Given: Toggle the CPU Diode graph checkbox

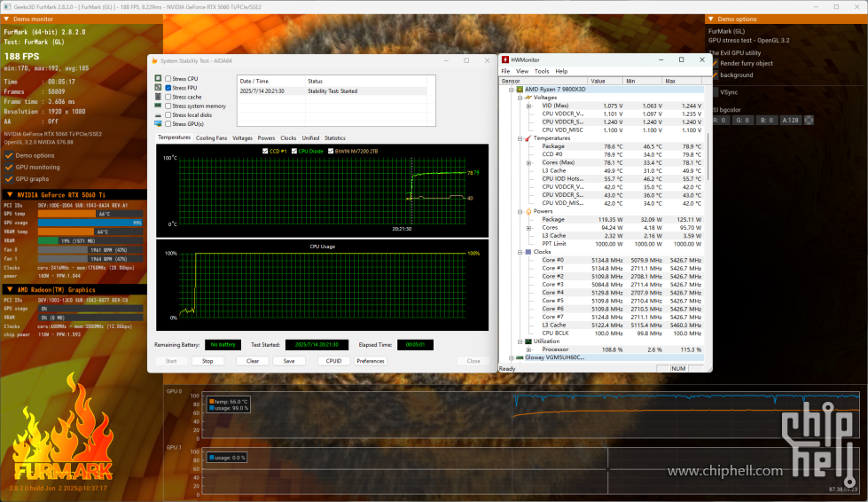Looking at the screenshot, I should click(x=294, y=151).
